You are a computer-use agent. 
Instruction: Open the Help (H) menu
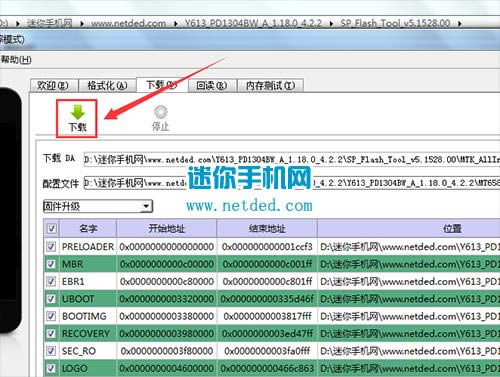(x=16, y=60)
